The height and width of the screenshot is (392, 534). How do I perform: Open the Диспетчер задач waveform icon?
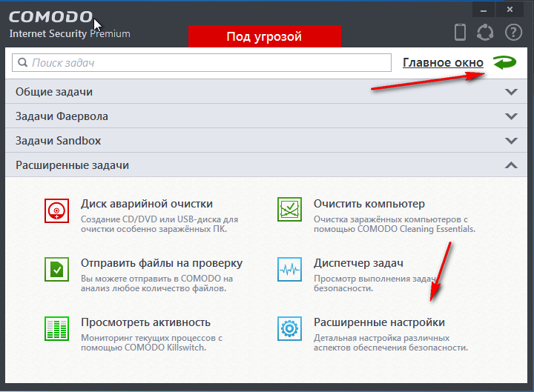[x=289, y=269]
